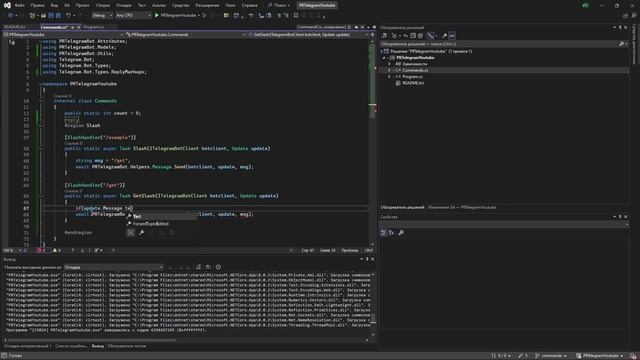Click Solution Explorer home/views icon
The width and height of the screenshot is (640, 360).
pos(384,36)
